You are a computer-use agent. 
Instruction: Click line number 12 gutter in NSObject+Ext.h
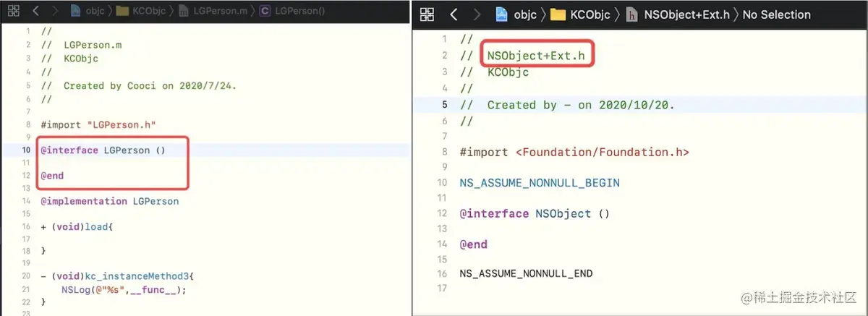443,214
